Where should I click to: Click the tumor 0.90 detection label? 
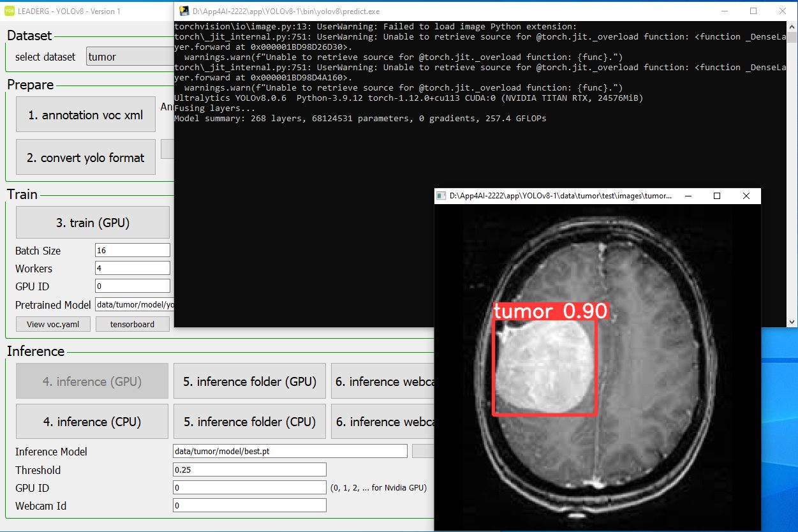click(551, 311)
